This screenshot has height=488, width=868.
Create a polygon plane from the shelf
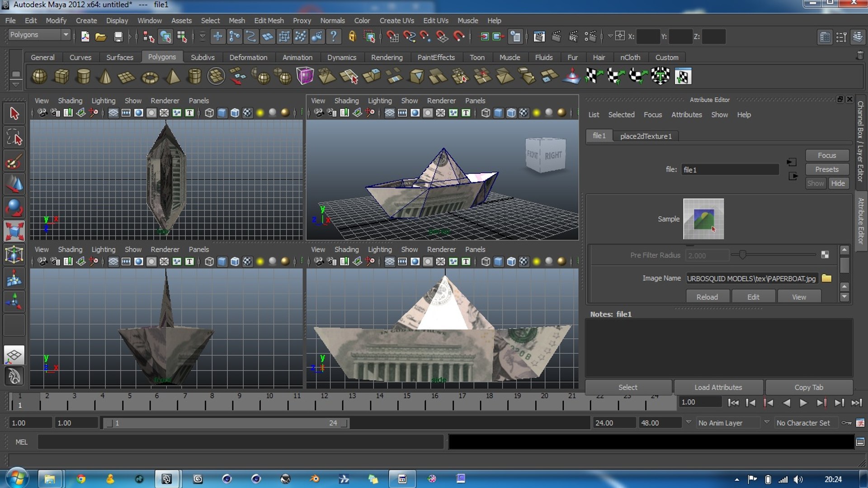click(127, 76)
